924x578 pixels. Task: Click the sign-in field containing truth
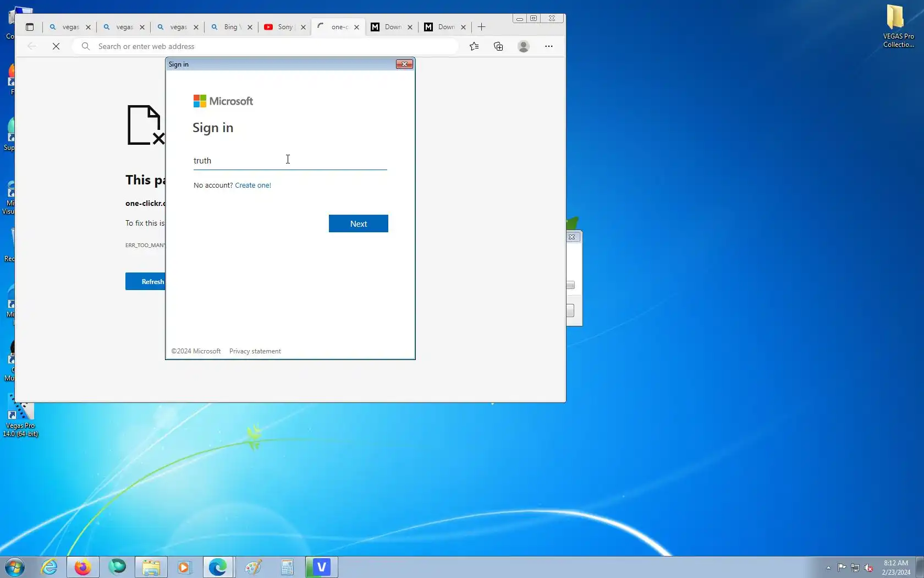pyautogui.click(x=290, y=160)
